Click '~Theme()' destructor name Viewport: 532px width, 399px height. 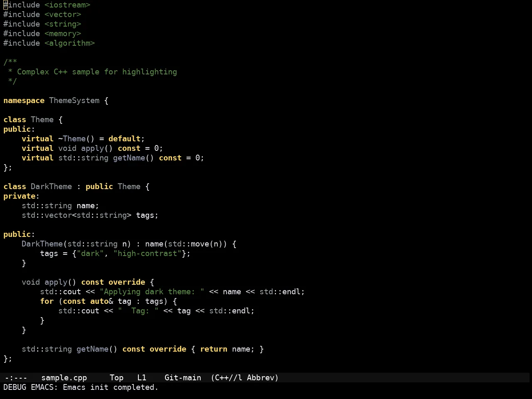tap(76, 139)
